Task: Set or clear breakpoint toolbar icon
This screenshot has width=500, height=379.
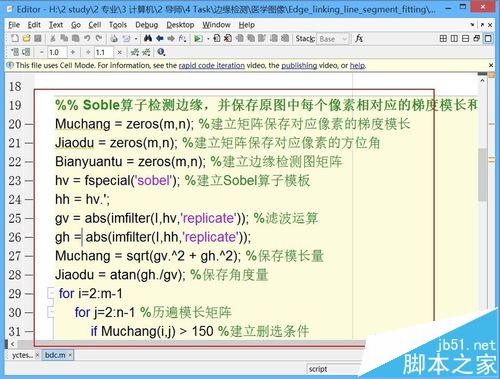Action: tap(217, 38)
